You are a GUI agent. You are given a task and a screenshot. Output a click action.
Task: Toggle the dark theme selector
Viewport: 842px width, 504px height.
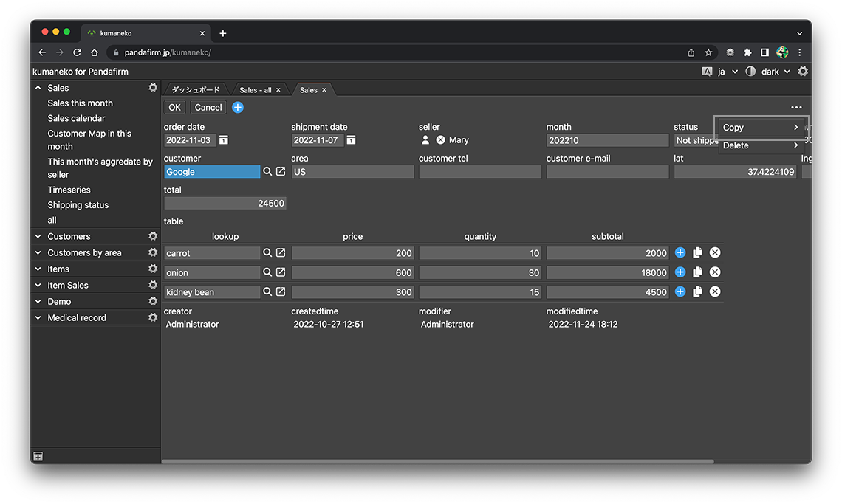[x=770, y=72]
